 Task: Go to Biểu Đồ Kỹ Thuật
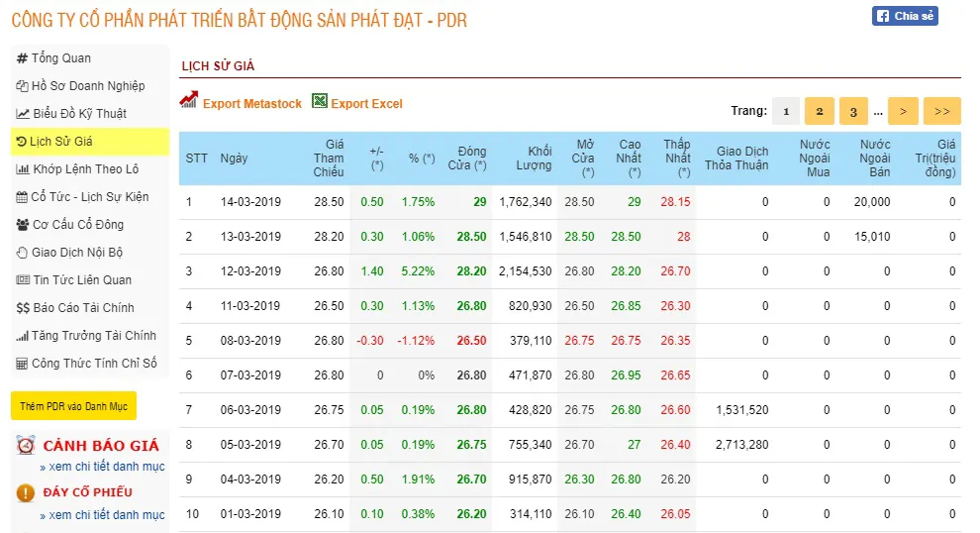79,114
